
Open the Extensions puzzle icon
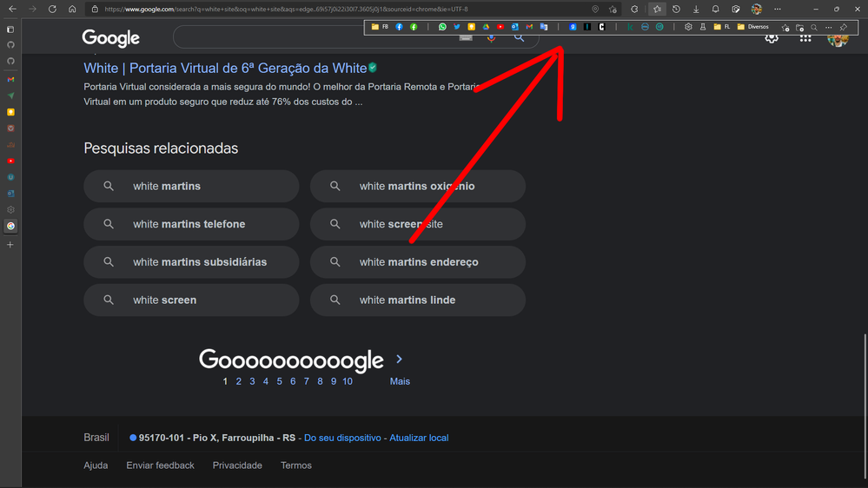(x=634, y=9)
